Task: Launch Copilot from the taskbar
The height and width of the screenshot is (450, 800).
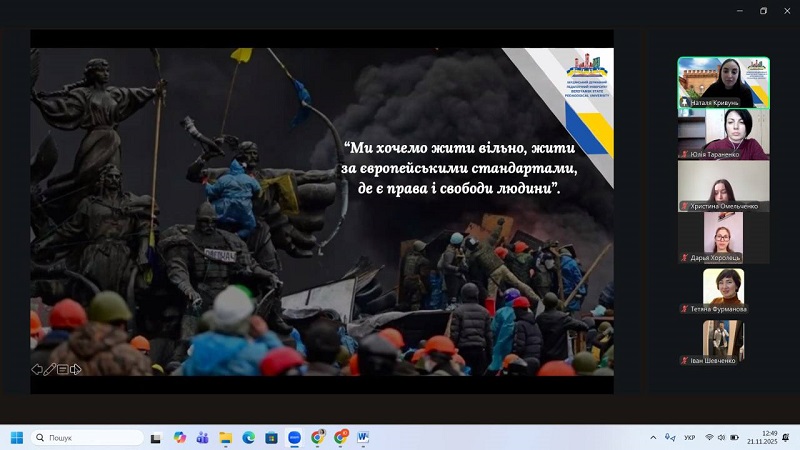Action: 179,437
